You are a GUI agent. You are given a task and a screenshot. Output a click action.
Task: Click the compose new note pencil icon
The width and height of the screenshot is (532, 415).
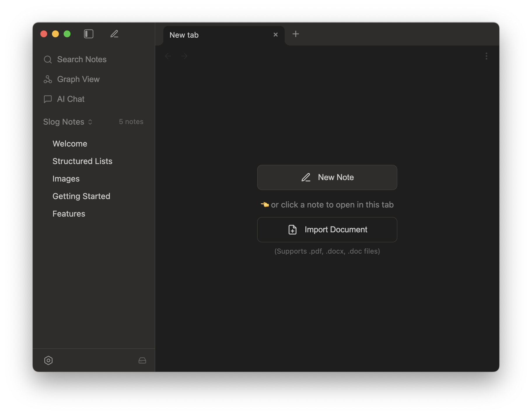[x=114, y=34]
